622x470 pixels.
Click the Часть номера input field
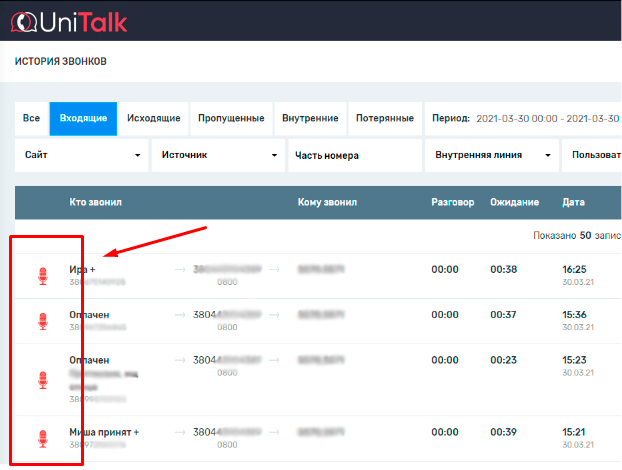tap(354, 155)
